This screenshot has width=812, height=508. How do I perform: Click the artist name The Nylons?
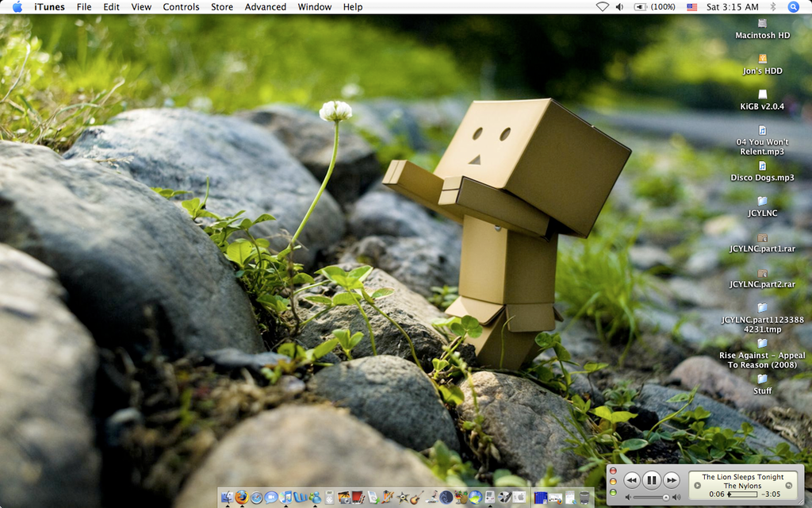tap(742, 486)
